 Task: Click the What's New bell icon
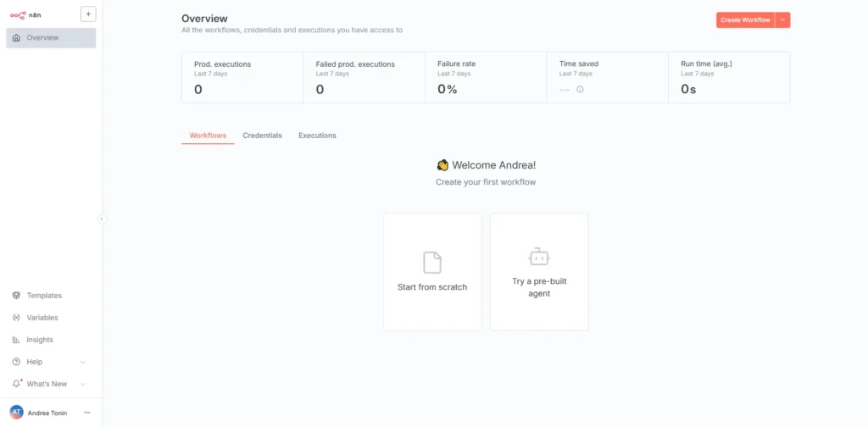(x=16, y=384)
